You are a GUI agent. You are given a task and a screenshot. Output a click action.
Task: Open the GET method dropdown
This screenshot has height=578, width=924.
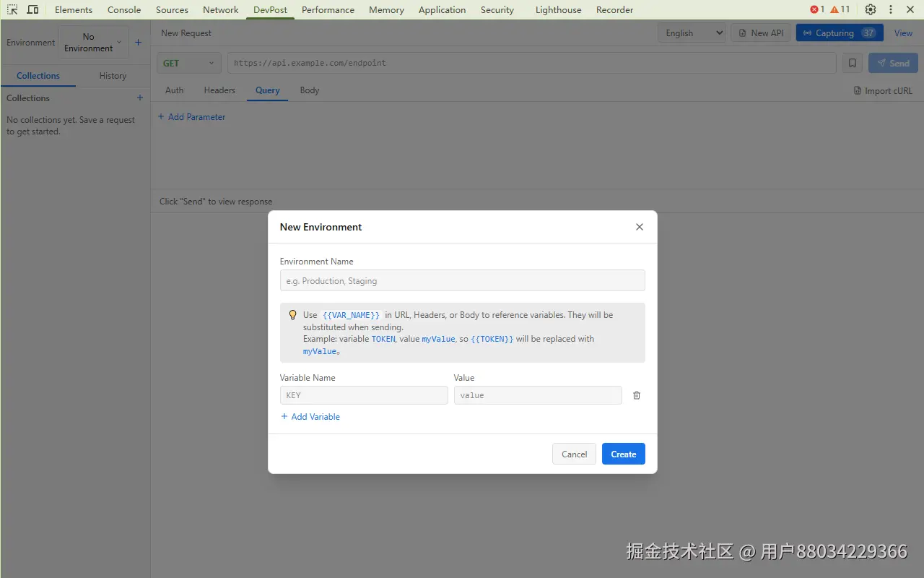(x=189, y=63)
